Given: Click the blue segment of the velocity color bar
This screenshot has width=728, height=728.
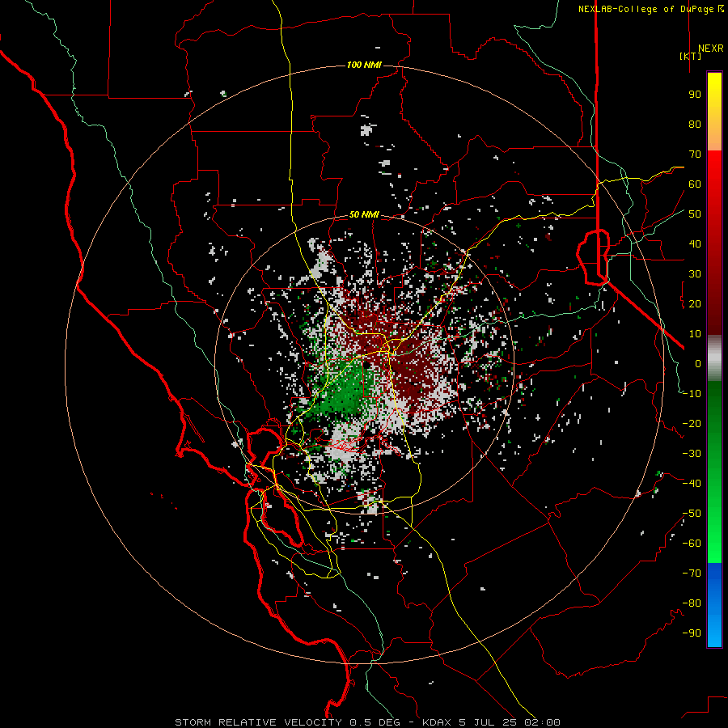Looking at the screenshot, I should 714,605.
